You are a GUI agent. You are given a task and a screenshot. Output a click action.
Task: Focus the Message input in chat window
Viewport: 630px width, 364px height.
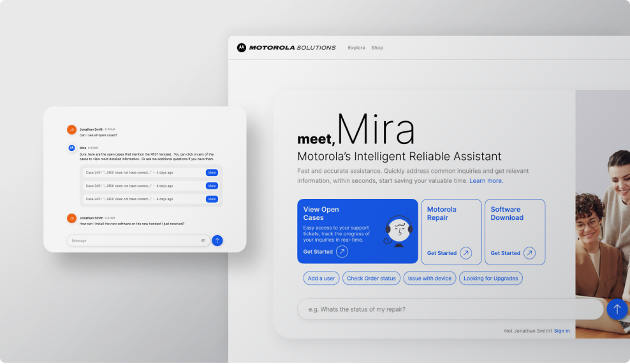coord(138,241)
